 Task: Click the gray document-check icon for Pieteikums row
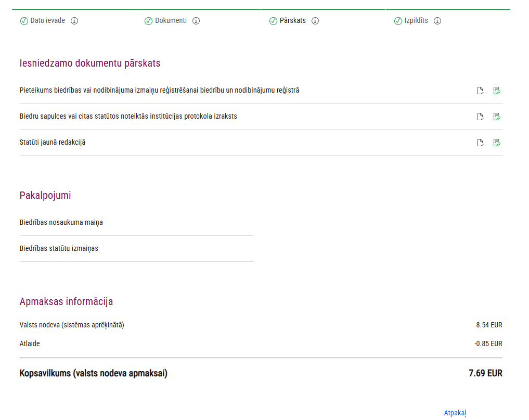[x=481, y=91]
